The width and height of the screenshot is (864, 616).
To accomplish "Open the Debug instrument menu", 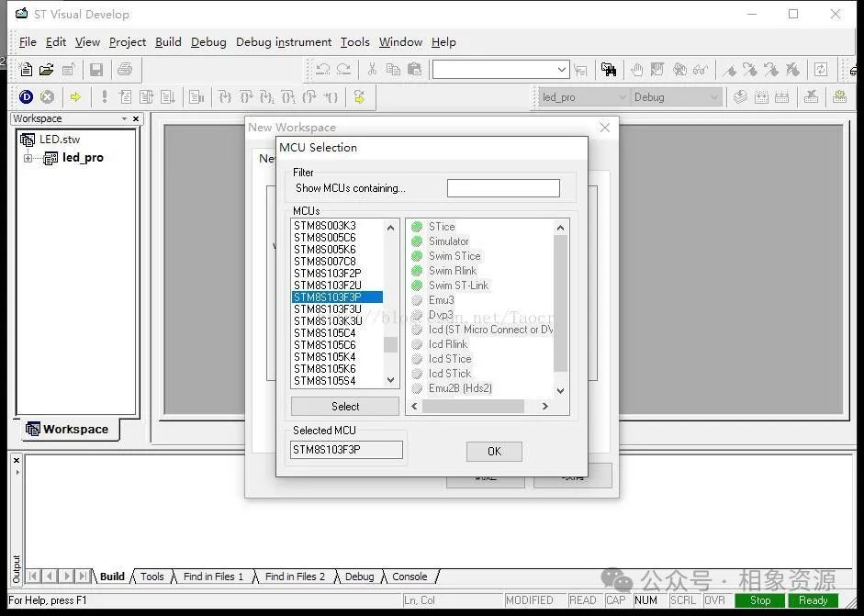I will pos(283,42).
